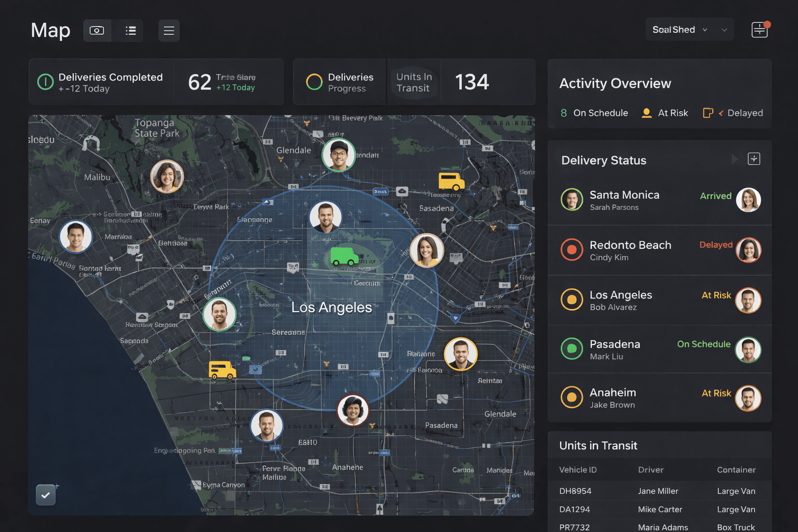798x532 pixels.
Task: Open notifications icon with red badge
Action: coord(759,30)
